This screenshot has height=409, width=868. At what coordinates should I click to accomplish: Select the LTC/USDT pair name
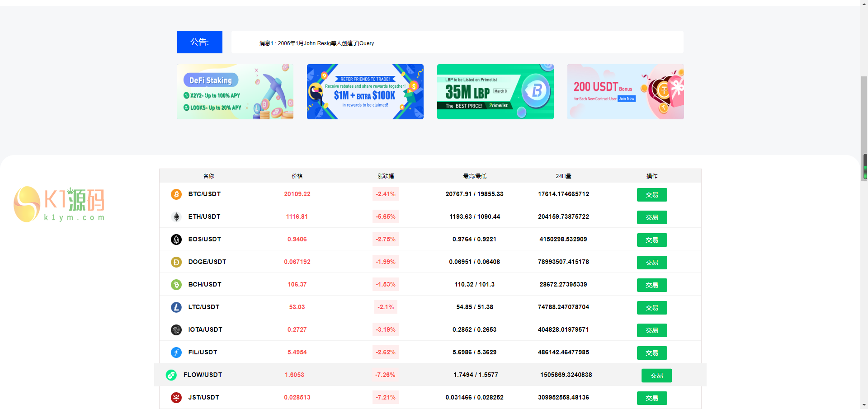coord(204,307)
